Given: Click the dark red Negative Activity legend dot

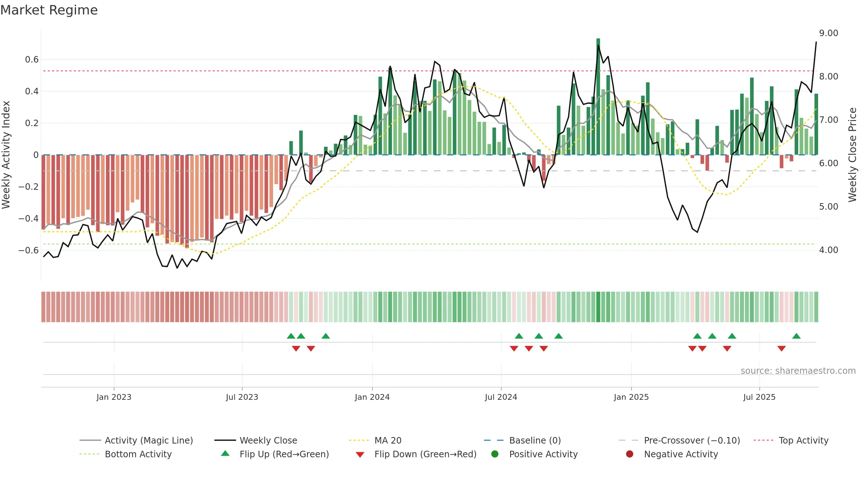Looking at the screenshot, I should (630, 454).
